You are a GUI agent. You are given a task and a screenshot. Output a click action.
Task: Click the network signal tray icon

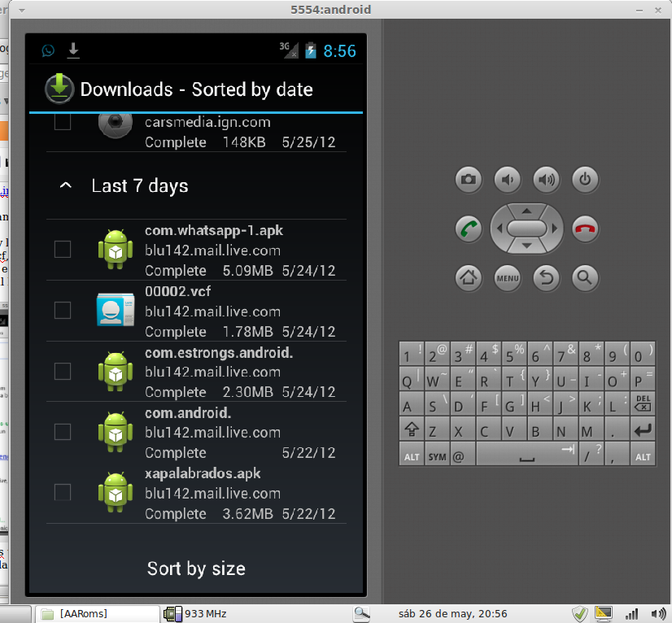[x=631, y=614]
